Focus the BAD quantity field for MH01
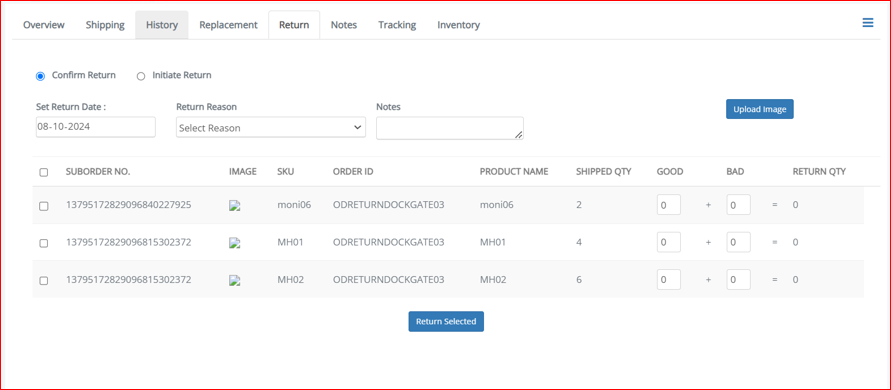The height and width of the screenshot is (390, 891). (739, 242)
